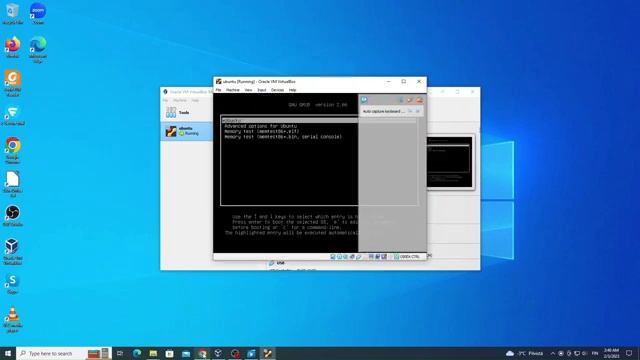Click the USB section header in VirtualBox Manager

pyautogui.click(x=280, y=263)
